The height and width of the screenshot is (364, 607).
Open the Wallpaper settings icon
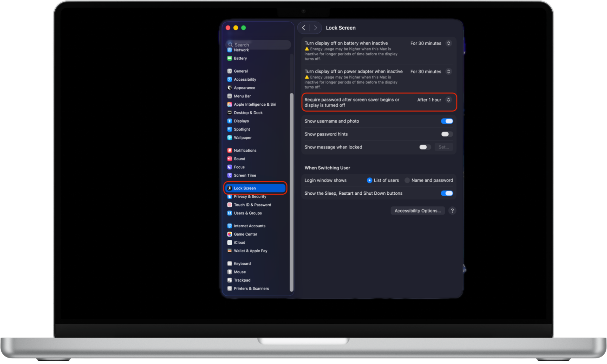tap(230, 138)
